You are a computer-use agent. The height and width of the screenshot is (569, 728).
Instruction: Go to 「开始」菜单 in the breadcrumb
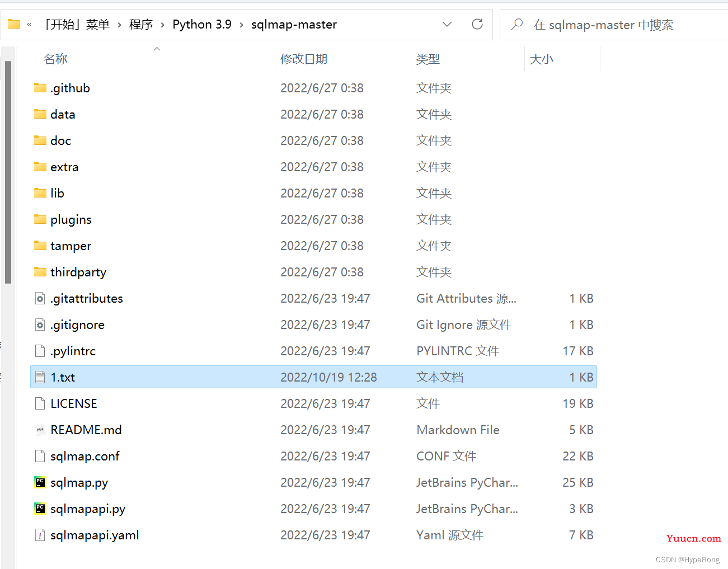(x=76, y=25)
